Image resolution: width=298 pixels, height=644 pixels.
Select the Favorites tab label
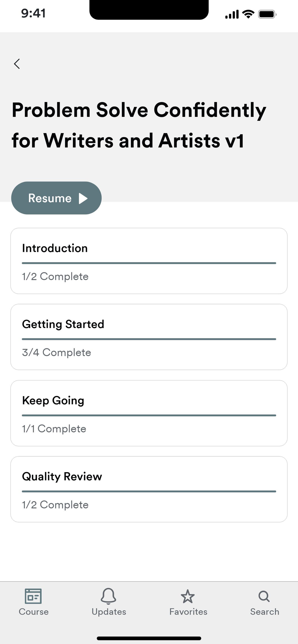[x=188, y=612]
